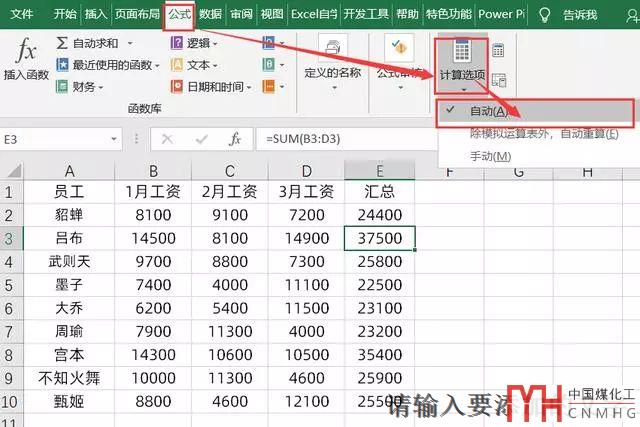Select cell E3 containing 37500

(x=380, y=238)
